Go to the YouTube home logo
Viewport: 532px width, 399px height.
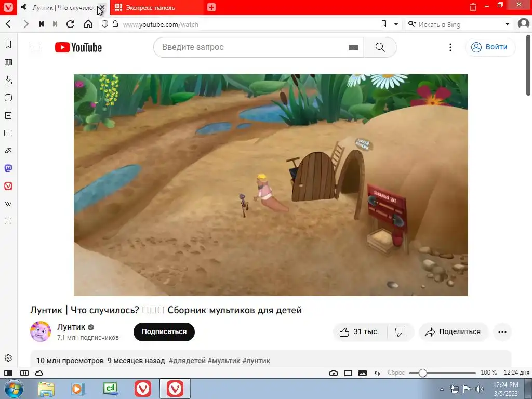[x=78, y=47]
